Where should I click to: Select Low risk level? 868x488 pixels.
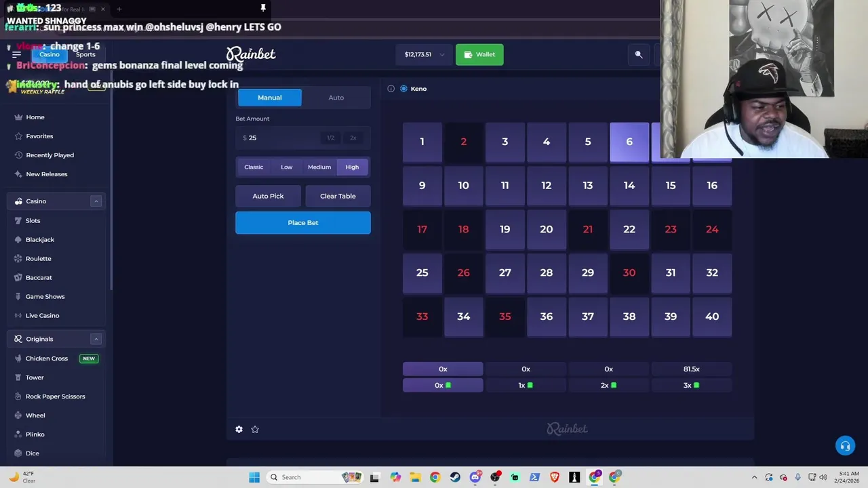(x=287, y=167)
